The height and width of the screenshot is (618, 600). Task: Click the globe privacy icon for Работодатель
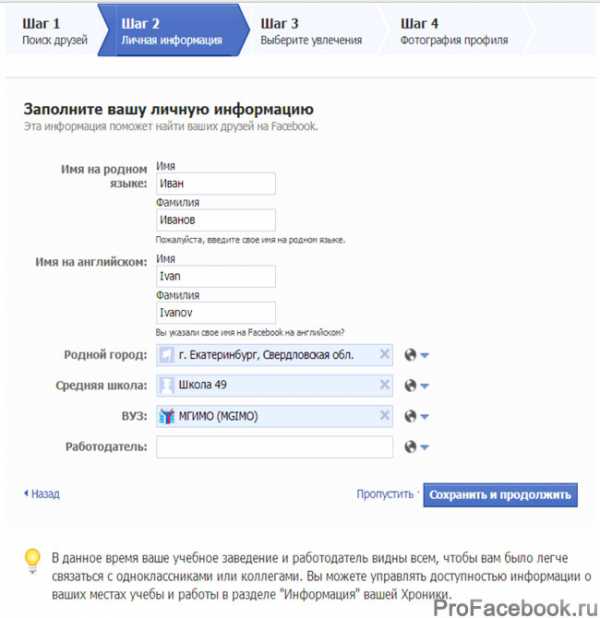pyautogui.click(x=410, y=447)
